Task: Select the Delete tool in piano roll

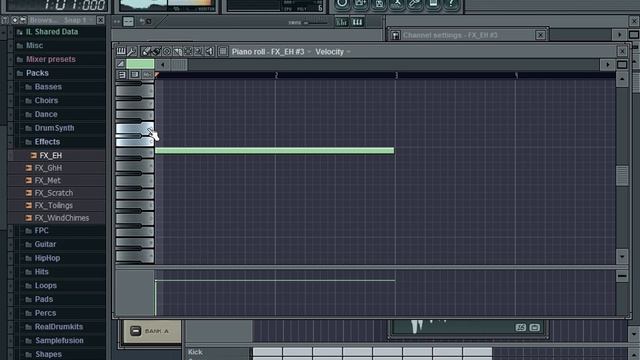Action: (x=167, y=51)
